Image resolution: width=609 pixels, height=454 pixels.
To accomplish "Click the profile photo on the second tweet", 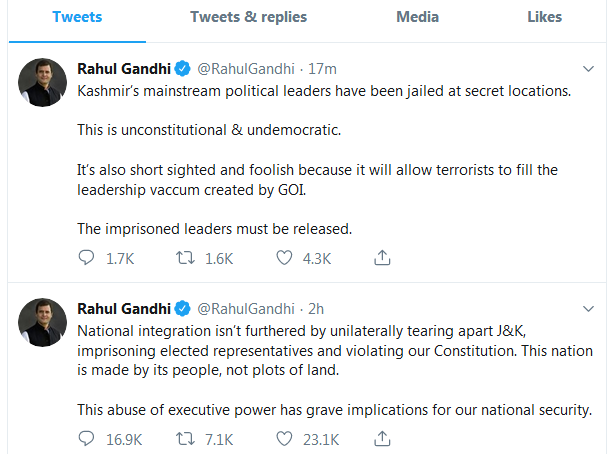I will coord(42,322).
